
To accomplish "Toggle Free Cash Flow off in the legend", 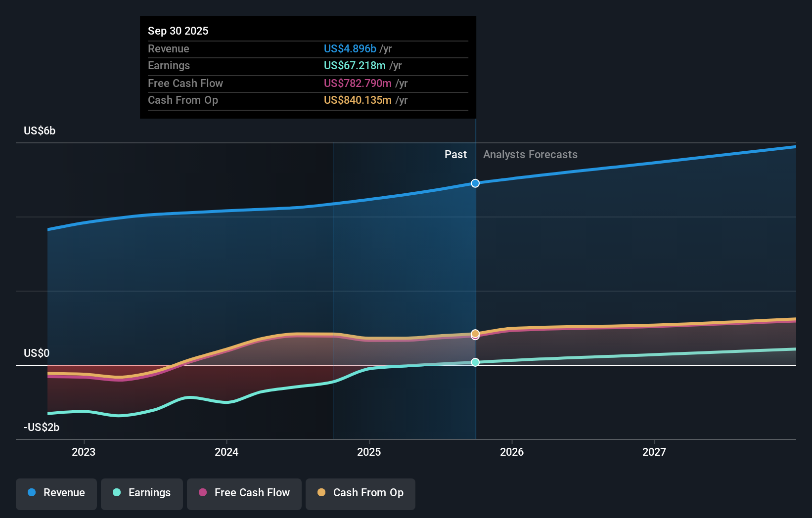I will pos(244,493).
